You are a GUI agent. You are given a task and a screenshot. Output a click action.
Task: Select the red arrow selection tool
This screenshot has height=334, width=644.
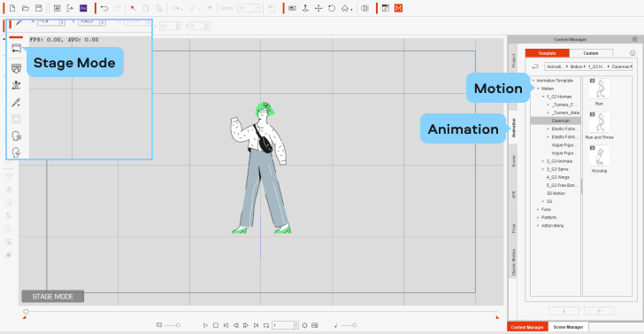pyautogui.click(x=133, y=8)
